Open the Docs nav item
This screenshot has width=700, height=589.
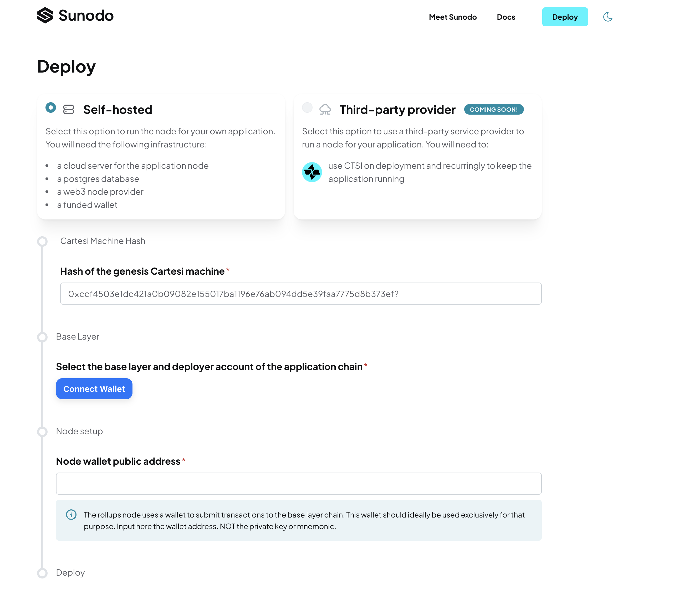[506, 17]
